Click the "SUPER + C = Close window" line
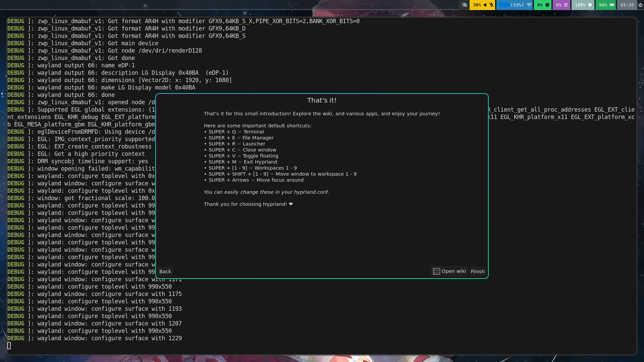This screenshot has height=362, width=644. click(240, 150)
